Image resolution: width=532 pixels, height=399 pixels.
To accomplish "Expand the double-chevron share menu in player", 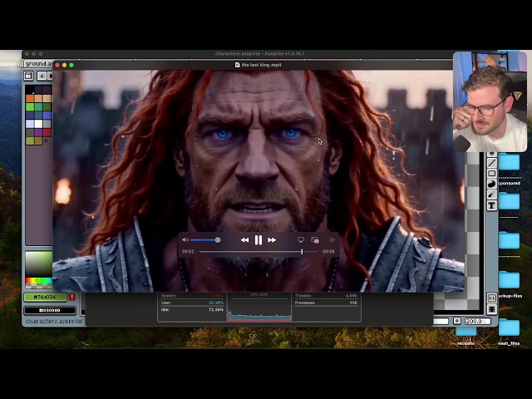I will [x=332, y=240].
